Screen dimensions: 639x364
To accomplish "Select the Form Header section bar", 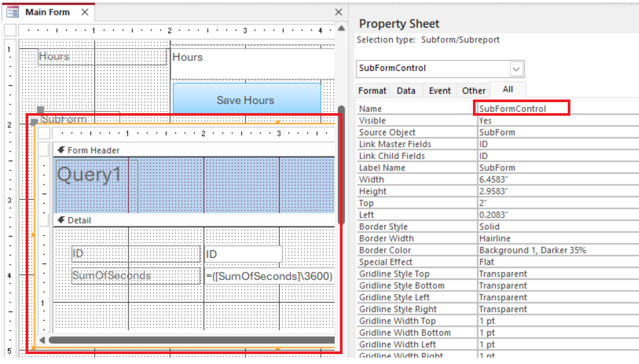I will point(194,150).
